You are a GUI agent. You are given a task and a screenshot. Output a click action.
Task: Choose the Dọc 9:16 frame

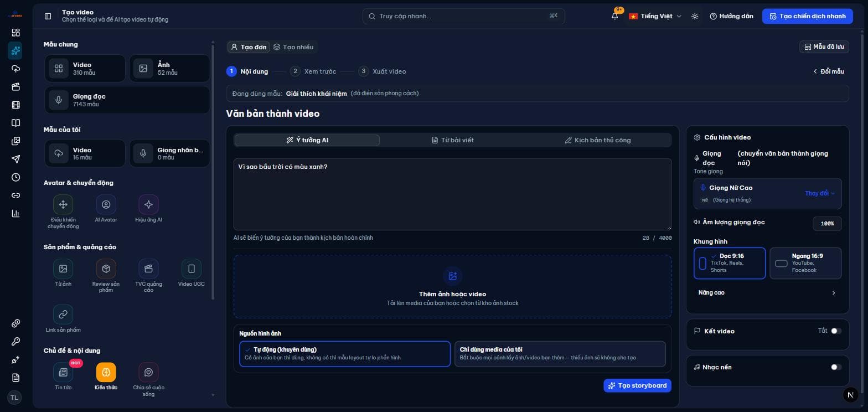pyautogui.click(x=730, y=263)
